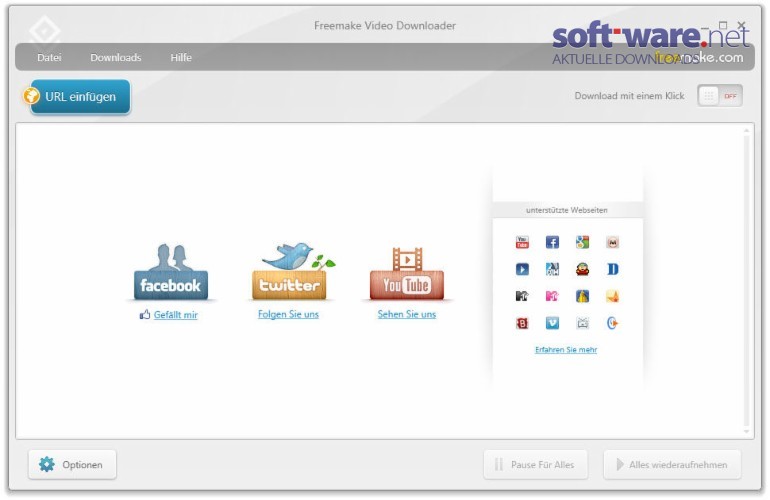Follow the Sehen Sie uns link
This screenshot has width=770, height=500.
[x=407, y=314]
